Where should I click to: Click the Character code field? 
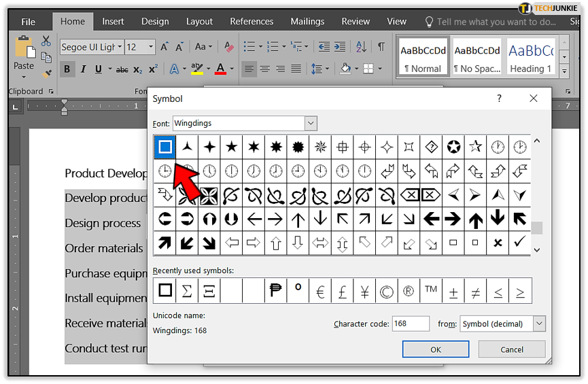411,324
